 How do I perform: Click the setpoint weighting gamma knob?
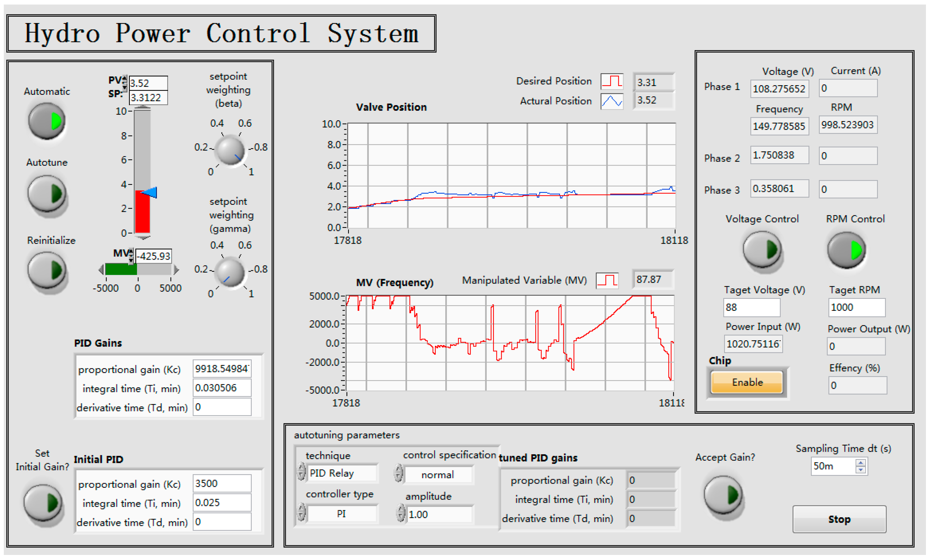click(229, 273)
